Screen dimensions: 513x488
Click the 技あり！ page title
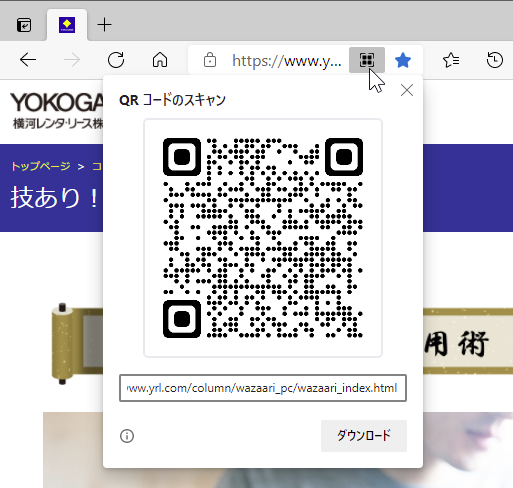(x=55, y=197)
